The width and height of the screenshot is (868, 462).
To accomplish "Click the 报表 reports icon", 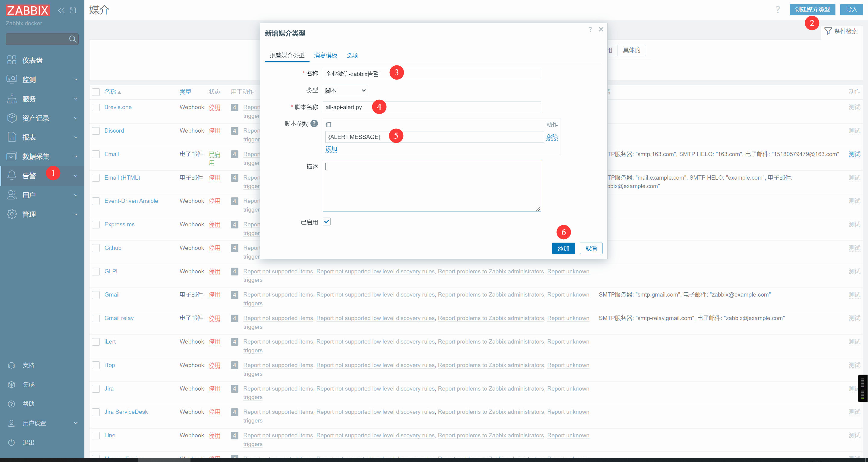I will 12,137.
